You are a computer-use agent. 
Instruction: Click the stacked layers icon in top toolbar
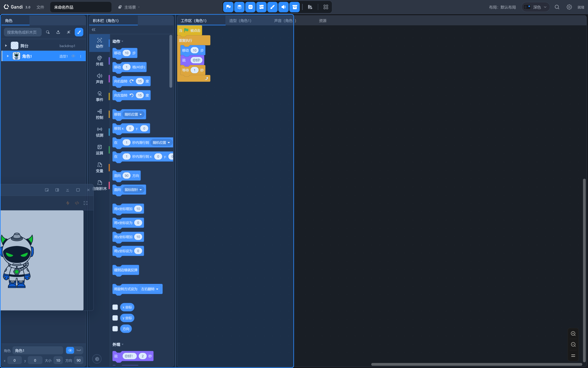239,7
